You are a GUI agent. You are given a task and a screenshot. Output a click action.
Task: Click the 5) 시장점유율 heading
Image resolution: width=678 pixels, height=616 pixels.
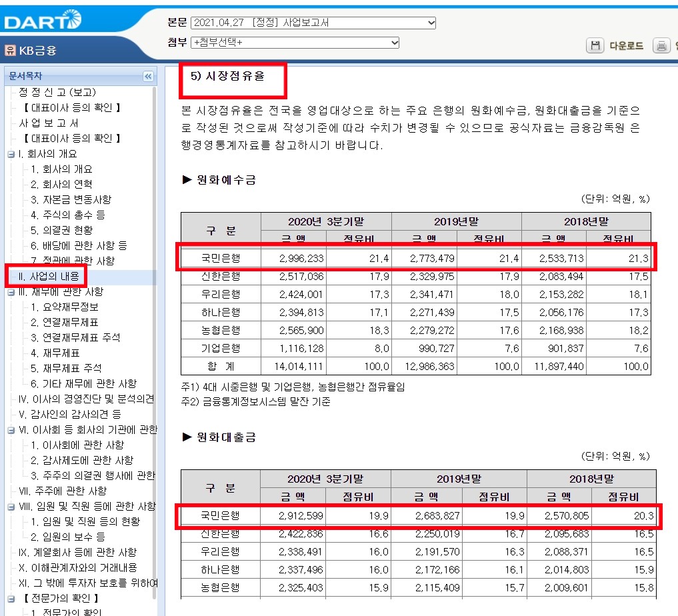(x=227, y=76)
